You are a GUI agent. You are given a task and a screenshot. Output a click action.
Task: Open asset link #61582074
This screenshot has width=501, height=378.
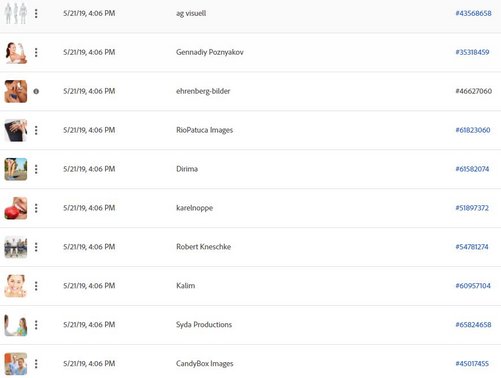point(472,169)
